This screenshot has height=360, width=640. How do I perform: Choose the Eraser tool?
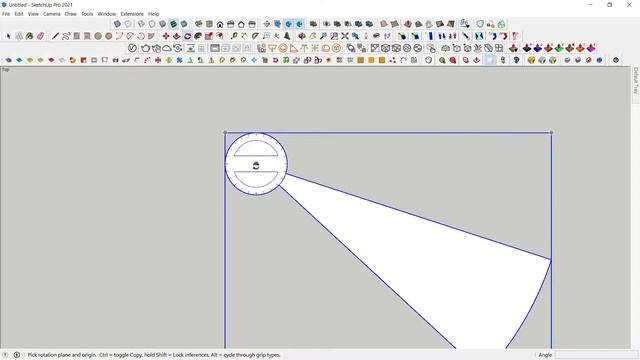coord(40,36)
